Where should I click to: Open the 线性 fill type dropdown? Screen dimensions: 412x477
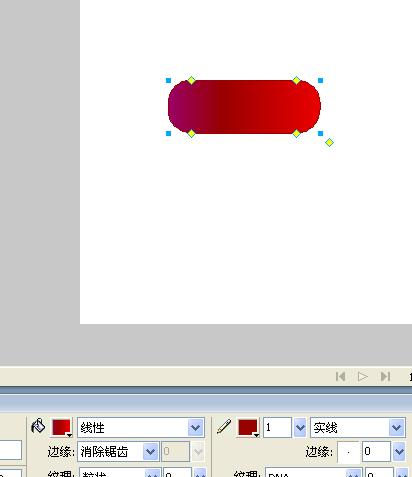pyautogui.click(x=195, y=427)
